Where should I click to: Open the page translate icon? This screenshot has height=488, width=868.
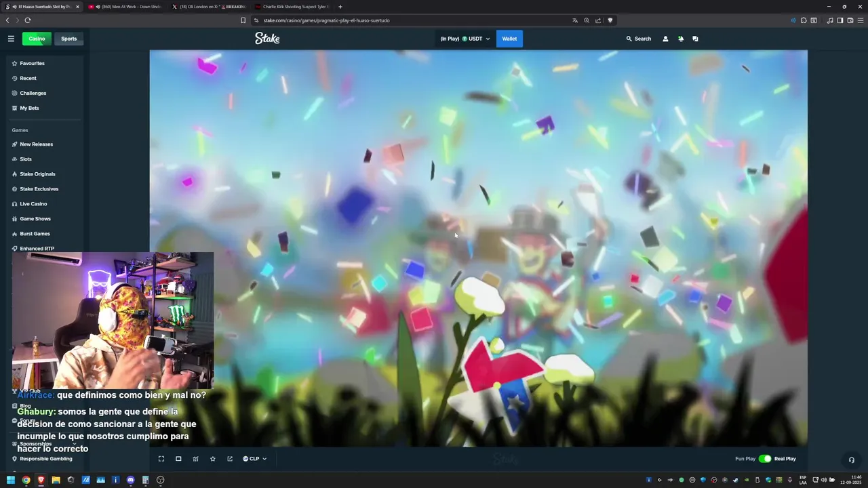pyautogui.click(x=575, y=20)
